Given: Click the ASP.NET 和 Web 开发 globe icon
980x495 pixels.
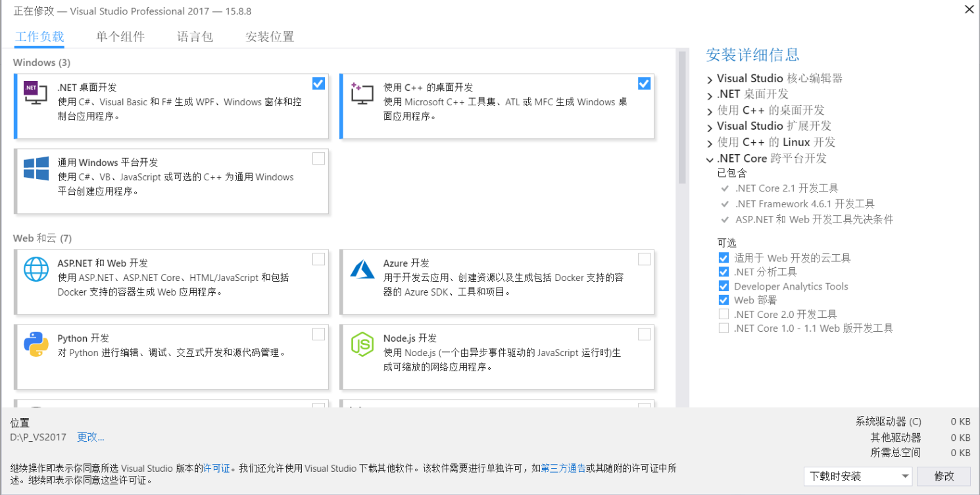Looking at the screenshot, I should [36, 269].
